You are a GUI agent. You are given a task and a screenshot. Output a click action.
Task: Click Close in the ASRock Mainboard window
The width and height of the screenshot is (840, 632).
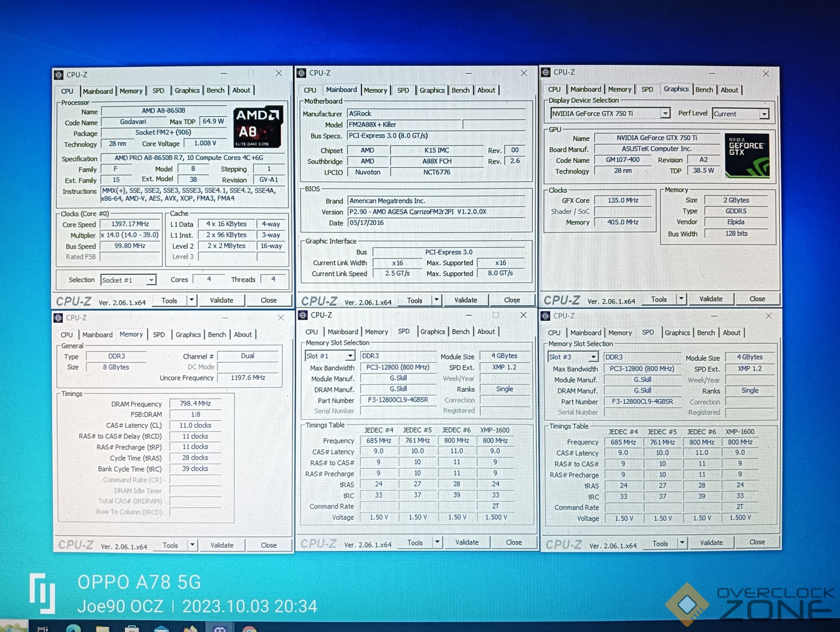(512, 300)
